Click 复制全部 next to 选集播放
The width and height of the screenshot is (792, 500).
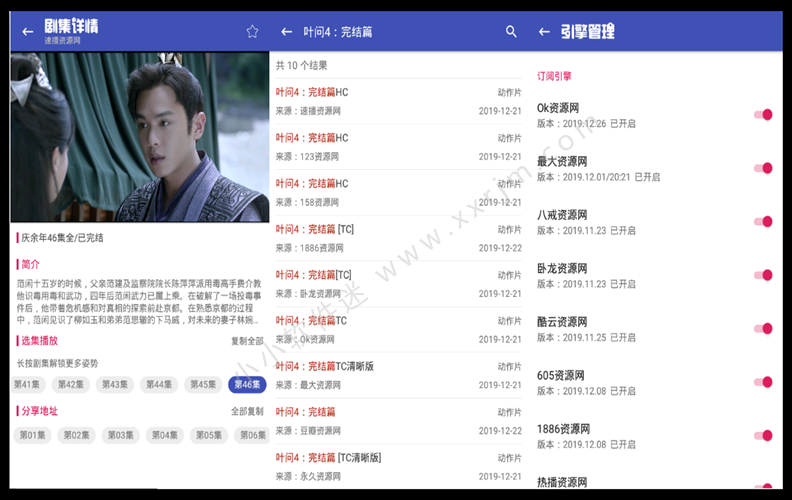coord(248,341)
